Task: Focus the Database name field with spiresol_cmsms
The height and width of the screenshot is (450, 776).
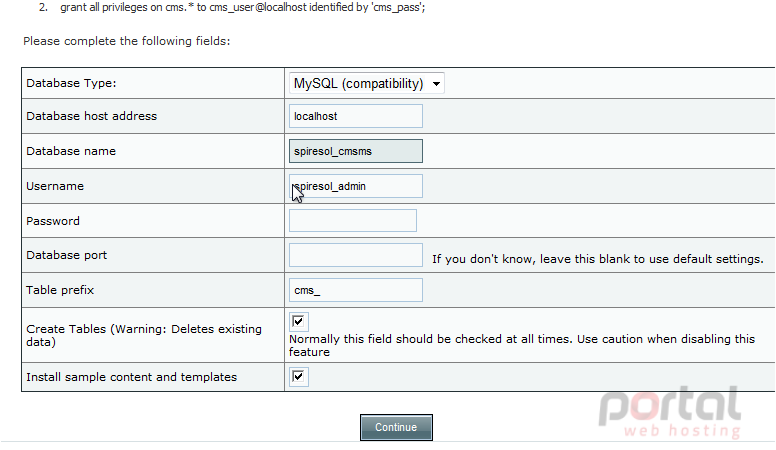Action: tap(356, 151)
